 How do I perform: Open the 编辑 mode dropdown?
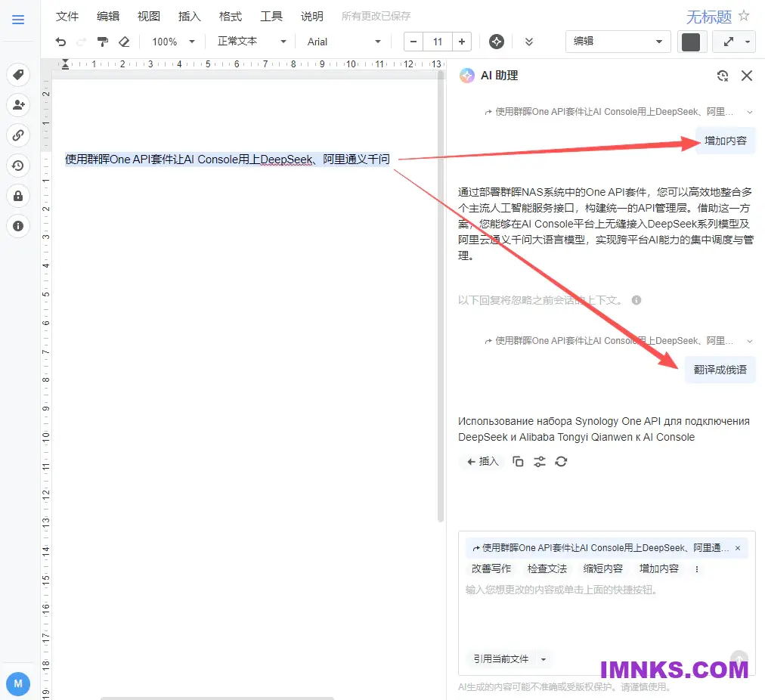tap(618, 42)
